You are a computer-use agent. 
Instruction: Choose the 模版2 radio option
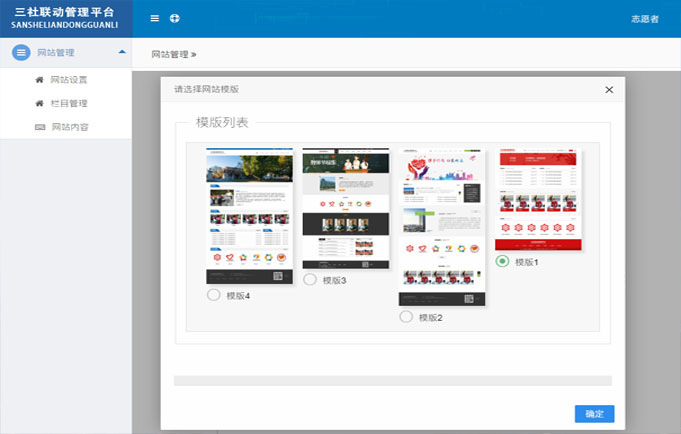[405, 316]
